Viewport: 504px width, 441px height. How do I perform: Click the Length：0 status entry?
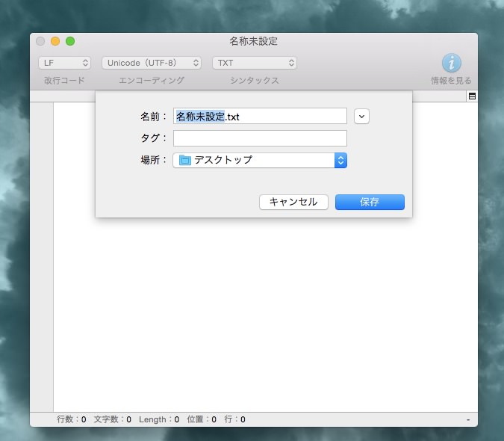coord(159,419)
